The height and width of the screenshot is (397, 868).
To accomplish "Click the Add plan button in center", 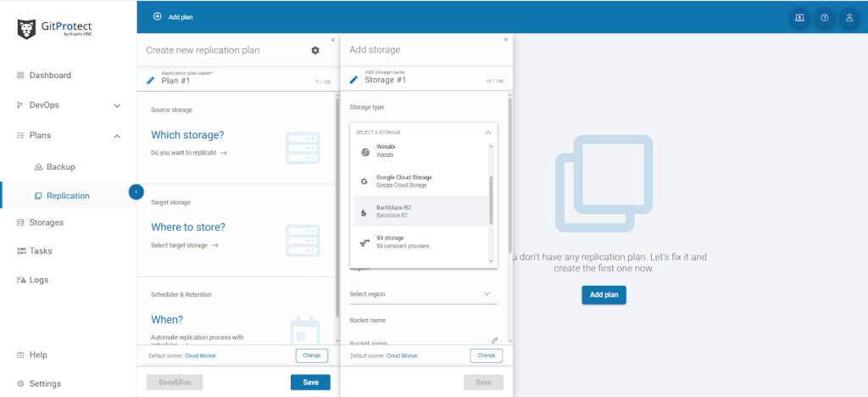I will [604, 295].
